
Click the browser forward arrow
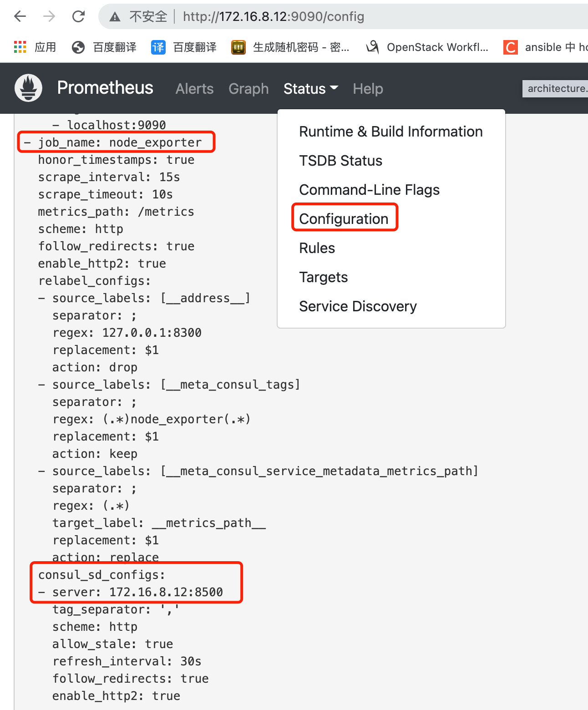pyautogui.click(x=49, y=17)
